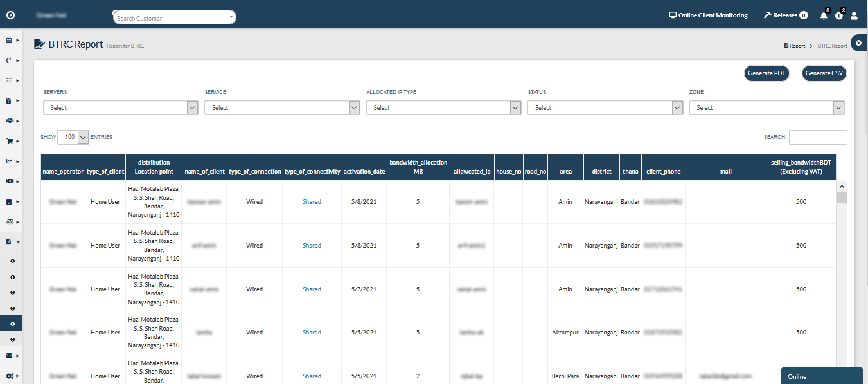Change the SHOW entries dropdown
868x384 pixels.
pos(73,137)
